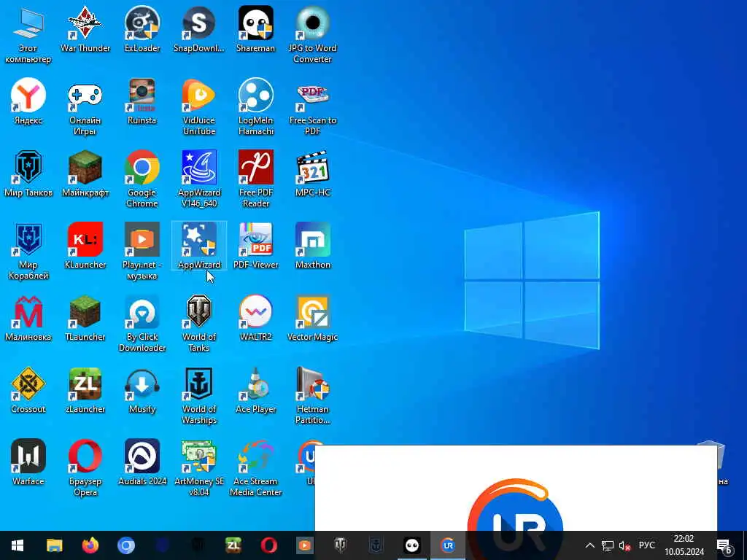
Task: Select Playi.net музыка desktop icon
Action: 142,251
